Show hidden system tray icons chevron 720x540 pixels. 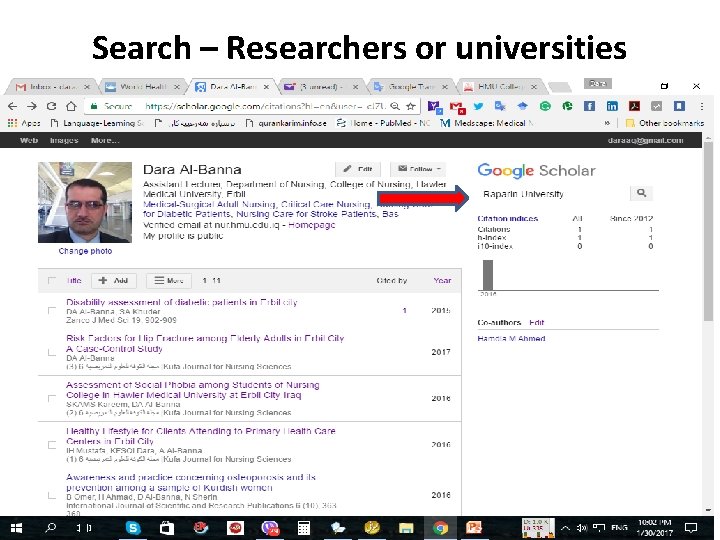[566, 528]
